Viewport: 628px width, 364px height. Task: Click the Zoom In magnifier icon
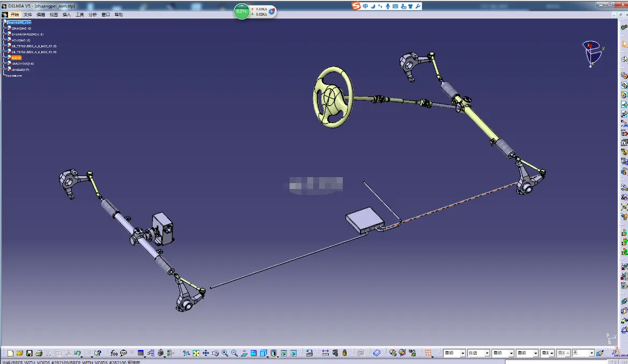pos(225,353)
